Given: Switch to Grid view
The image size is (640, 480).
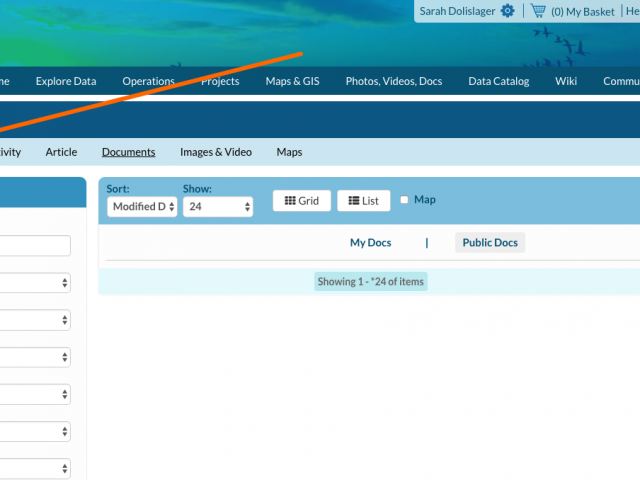Looking at the screenshot, I should pyautogui.click(x=302, y=201).
